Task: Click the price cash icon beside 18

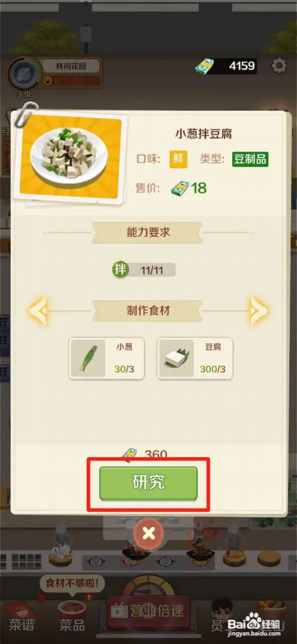Action: tap(179, 188)
